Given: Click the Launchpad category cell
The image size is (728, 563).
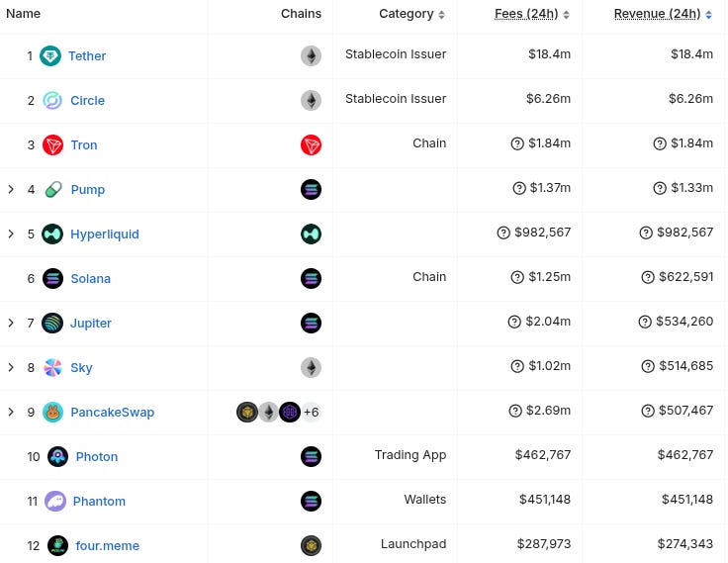Looking at the screenshot, I should pos(413,544).
